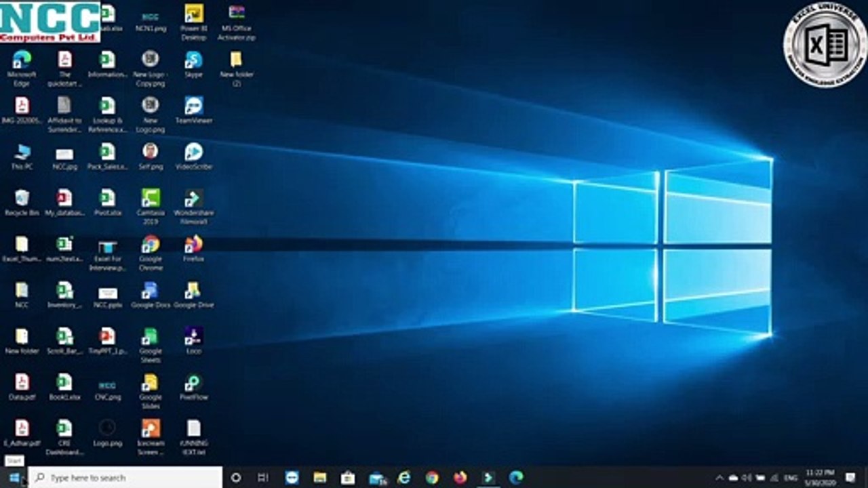Open the Microsoft Edge desktop shortcut
The width and height of the screenshot is (868, 488).
(x=22, y=68)
